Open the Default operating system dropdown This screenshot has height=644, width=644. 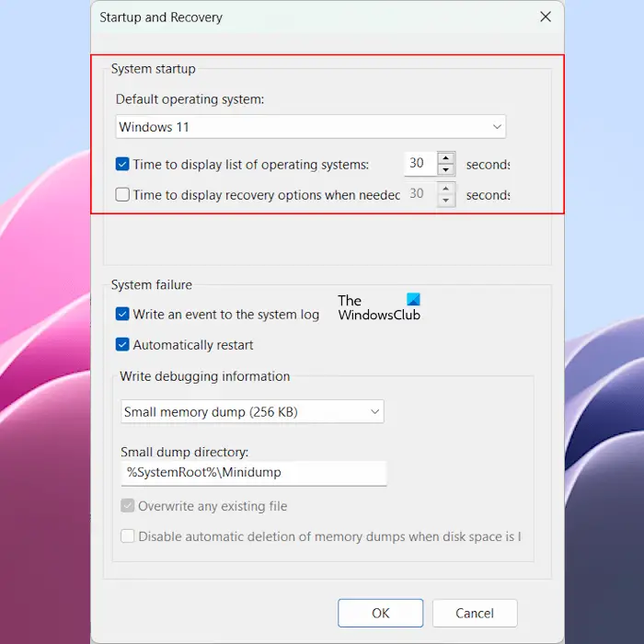(311, 127)
